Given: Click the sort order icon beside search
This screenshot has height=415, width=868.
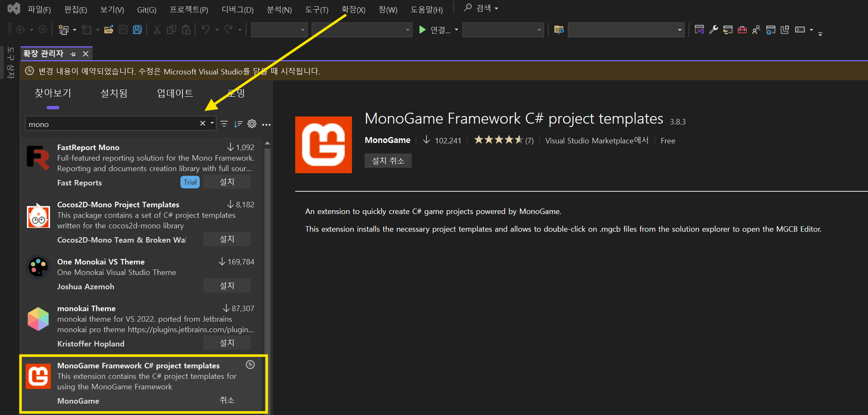Looking at the screenshot, I should 238,124.
